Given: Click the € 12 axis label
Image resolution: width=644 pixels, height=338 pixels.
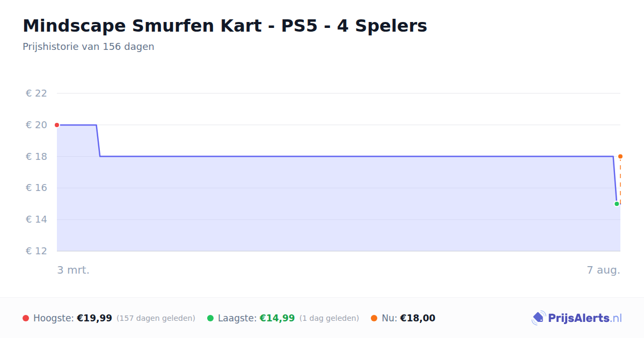Looking at the screenshot, I should click(x=36, y=251).
